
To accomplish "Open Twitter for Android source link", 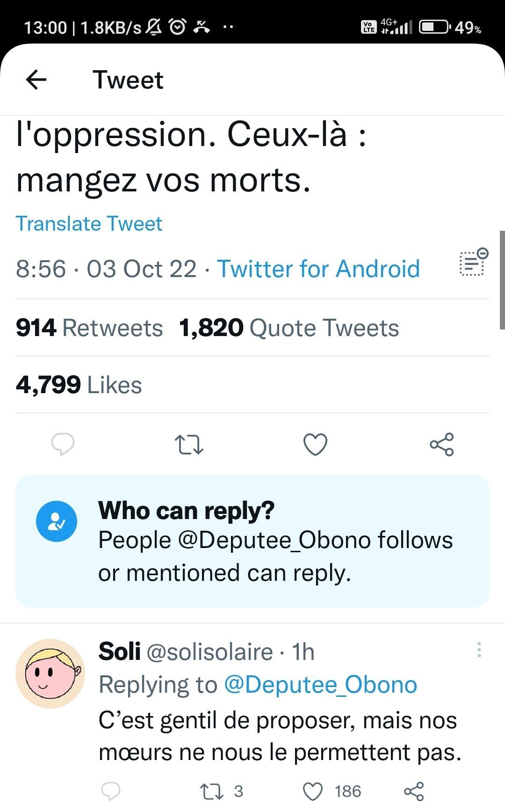I will pyautogui.click(x=318, y=269).
